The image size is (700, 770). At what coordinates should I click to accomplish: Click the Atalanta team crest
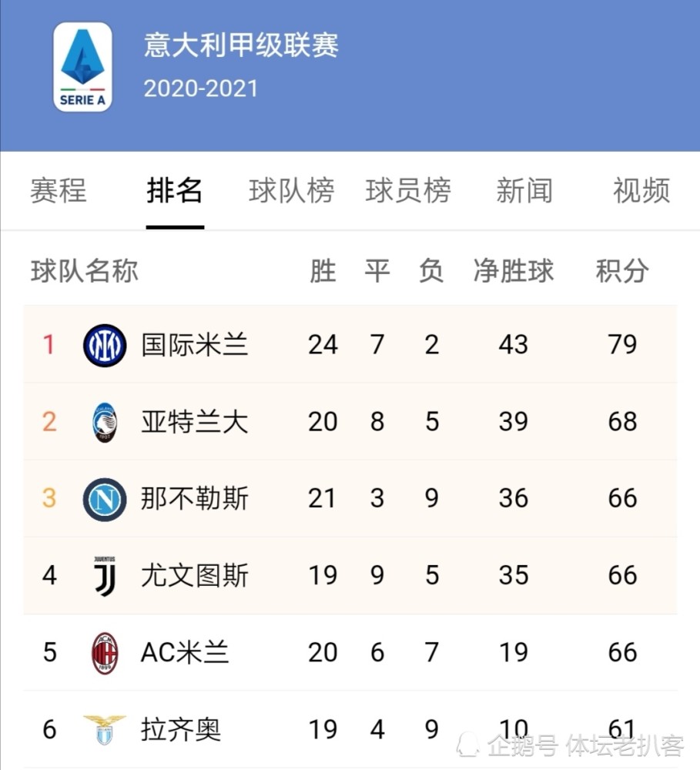(105, 422)
